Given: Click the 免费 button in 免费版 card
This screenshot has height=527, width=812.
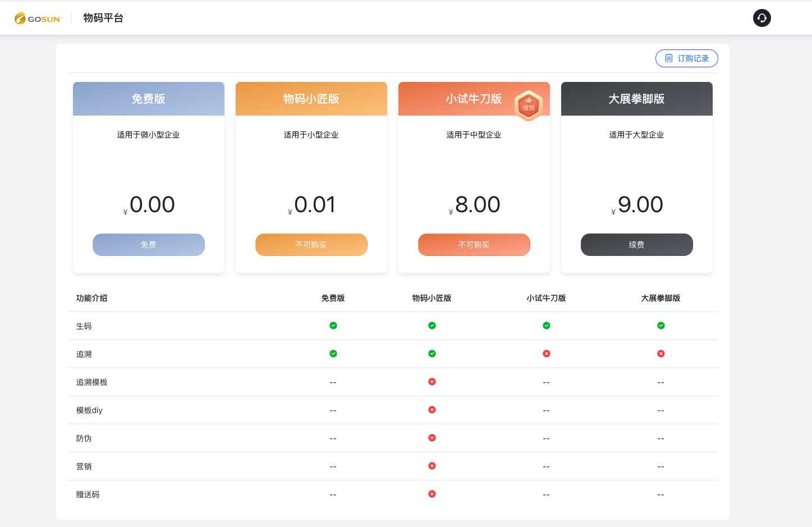Looking at the screenshot, I should [149, 245].
